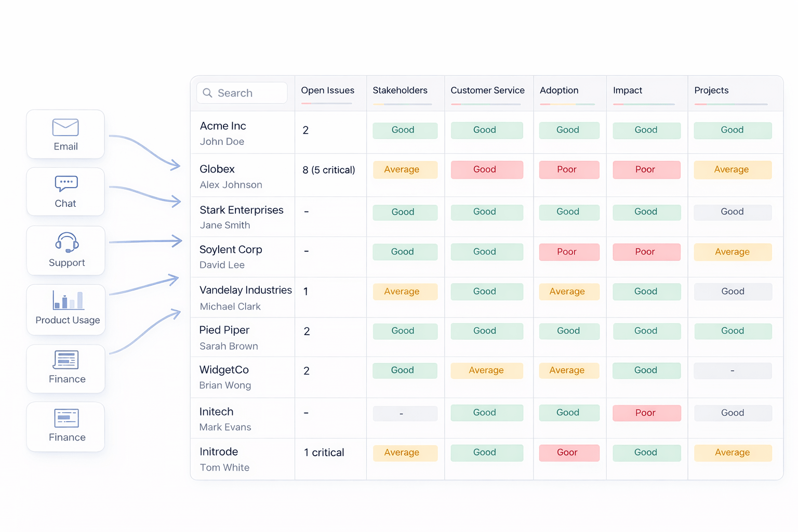Open the Acme Inc account
This screenshot has width=798, height=532.
pos(223,126)
